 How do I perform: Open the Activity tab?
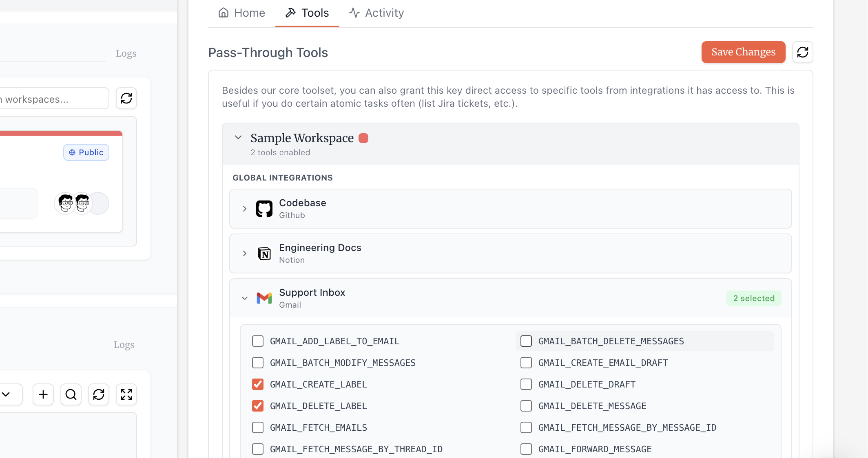(376, 13)
